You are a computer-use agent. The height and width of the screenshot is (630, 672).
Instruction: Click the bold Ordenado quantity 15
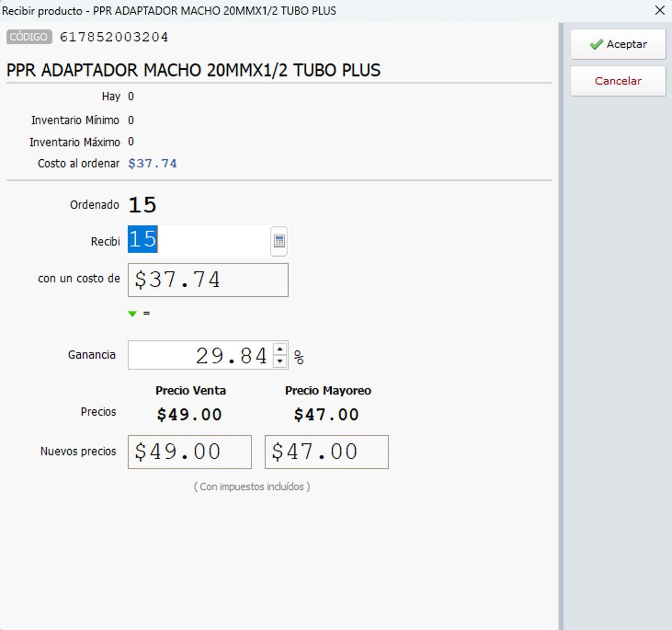142,205
